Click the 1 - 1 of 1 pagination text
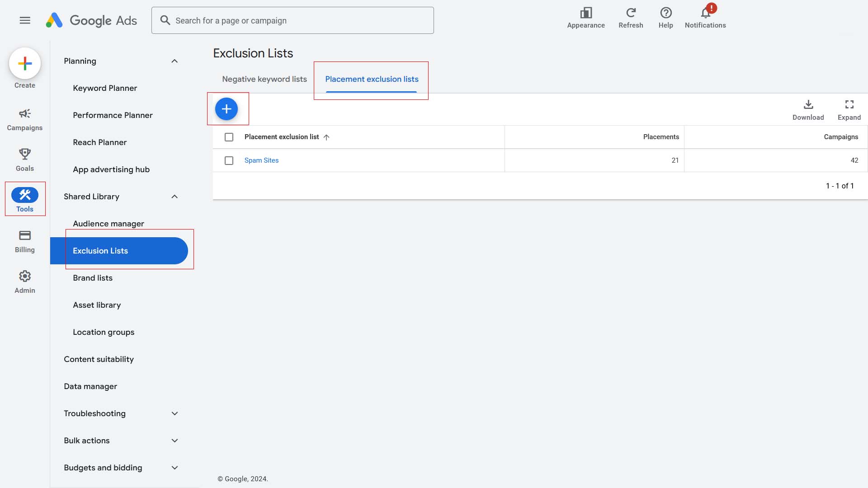 (x=840, y=186)
